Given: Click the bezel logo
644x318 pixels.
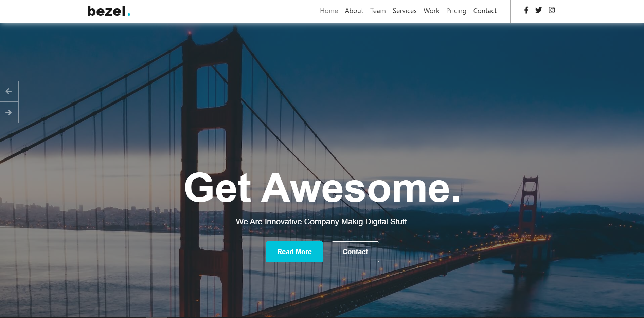Looking at the screenshot, I should 109,11.
